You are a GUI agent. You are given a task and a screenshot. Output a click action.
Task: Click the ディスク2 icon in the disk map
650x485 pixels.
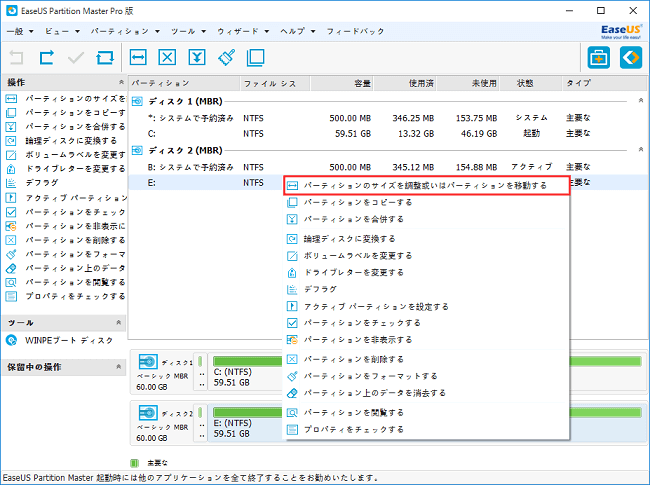click(x=148, y=413)
